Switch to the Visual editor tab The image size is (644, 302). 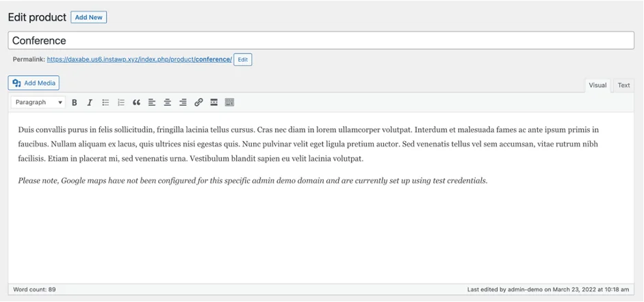click(597, 86)
